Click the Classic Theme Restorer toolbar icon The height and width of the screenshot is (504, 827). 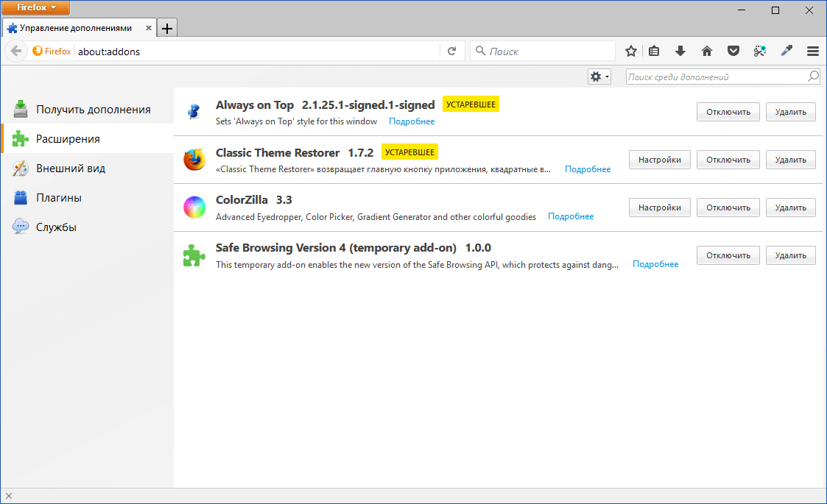[759, 52]
